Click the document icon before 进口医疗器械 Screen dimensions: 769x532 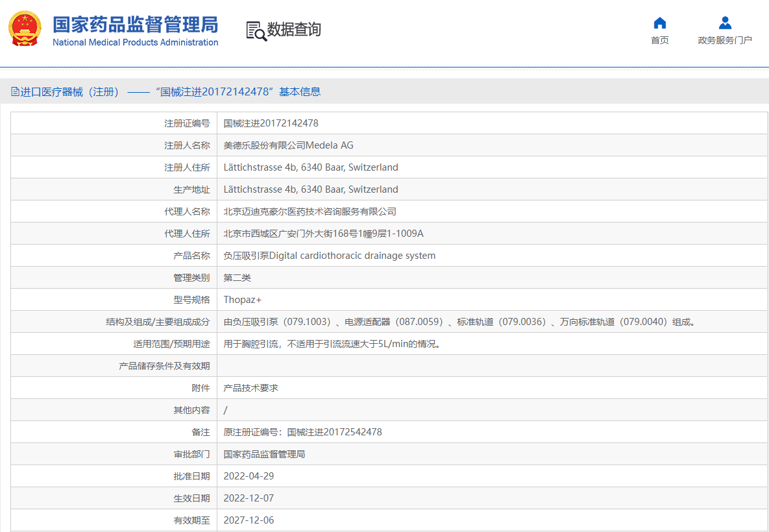pyautogui.click(x=15, y=91)
